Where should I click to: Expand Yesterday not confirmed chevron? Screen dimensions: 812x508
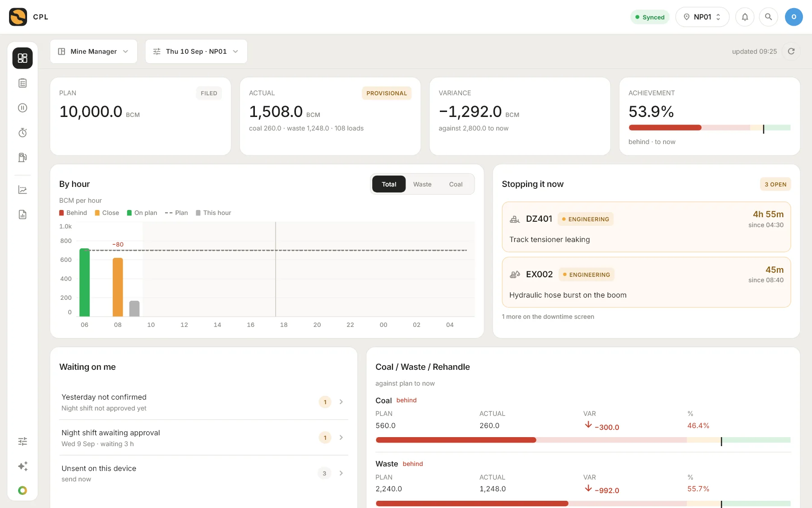341,402
